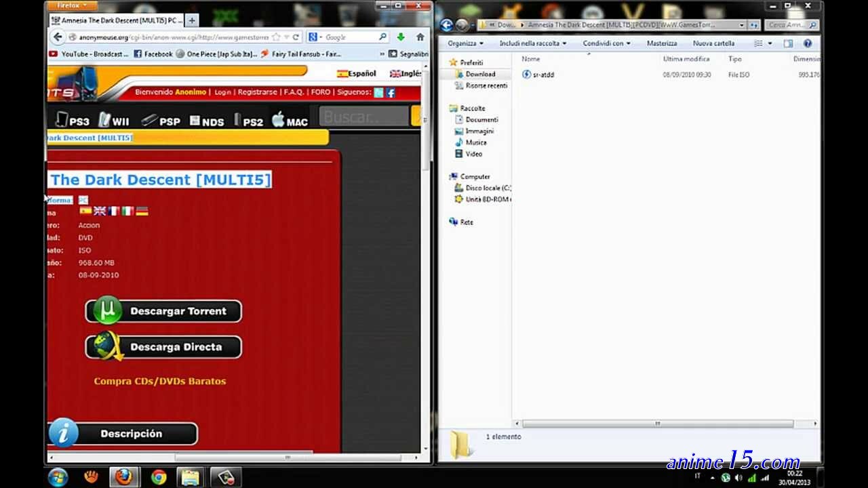Open the Organizza dropdown menu

(465, 43)
